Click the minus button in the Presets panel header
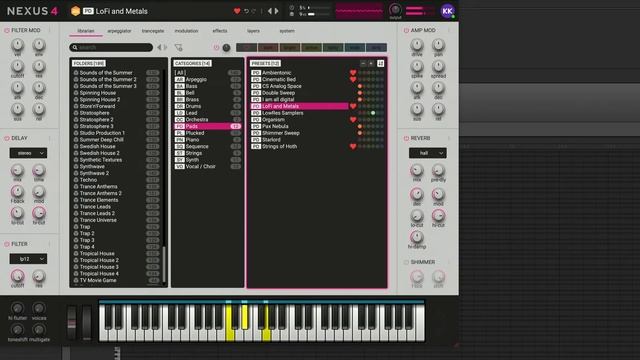 [x=363, y=63]
